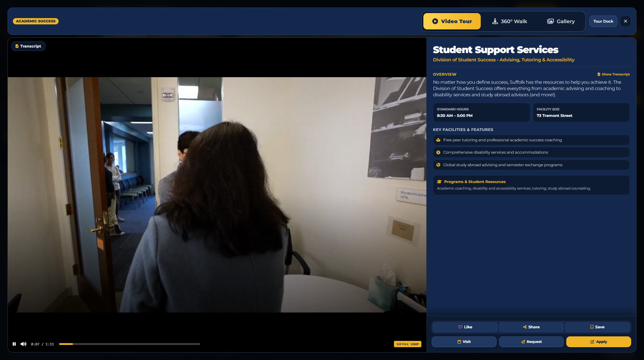Click the document icon on Transcript button
Image resolution: width=644 pixels, height=360 pixels.
coord(17,46)
